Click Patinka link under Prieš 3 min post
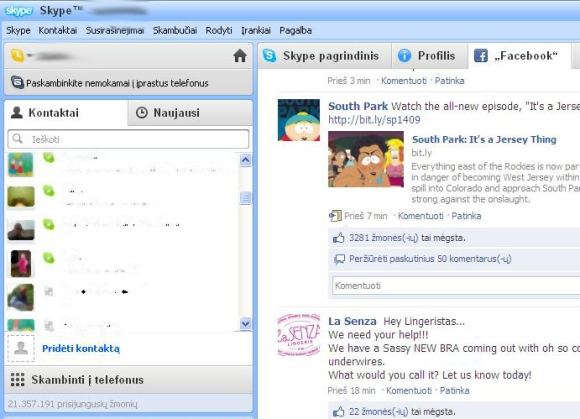 [x=449, y=81]
